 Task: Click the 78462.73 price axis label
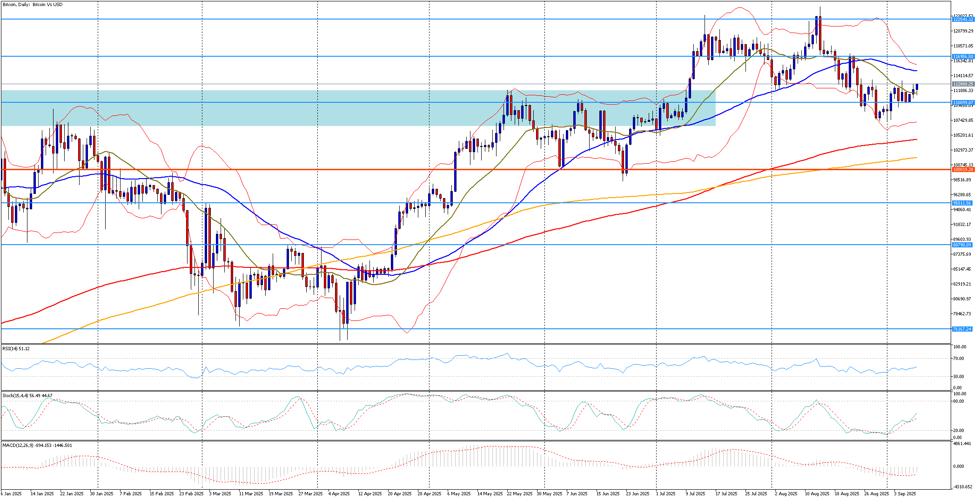coord(963,314)
